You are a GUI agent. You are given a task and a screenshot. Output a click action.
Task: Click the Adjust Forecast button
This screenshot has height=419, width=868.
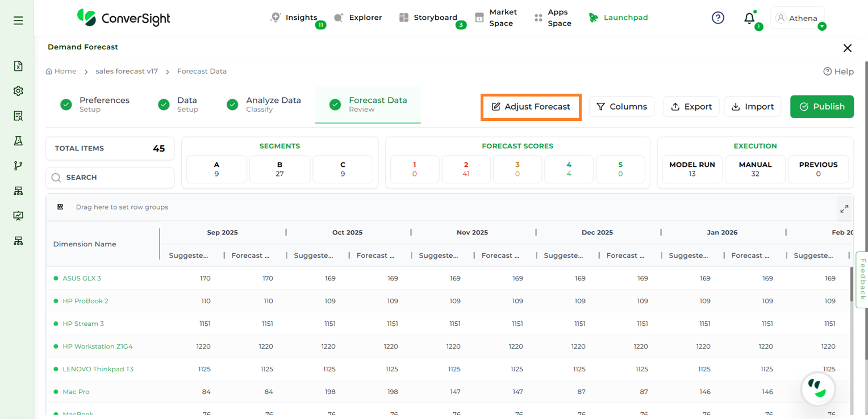[531, 107]
